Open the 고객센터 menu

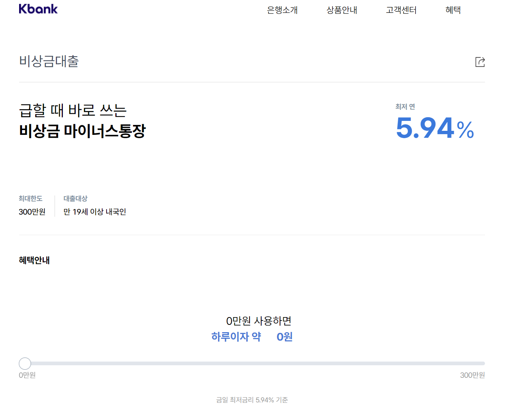coord(401,10)
